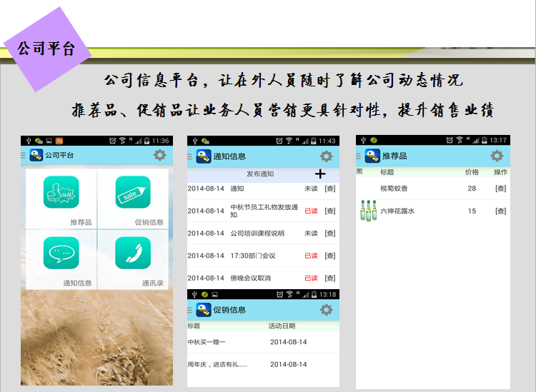Select 17:30部门会议 notification title
536x392 pixels.
pos(253,256)
